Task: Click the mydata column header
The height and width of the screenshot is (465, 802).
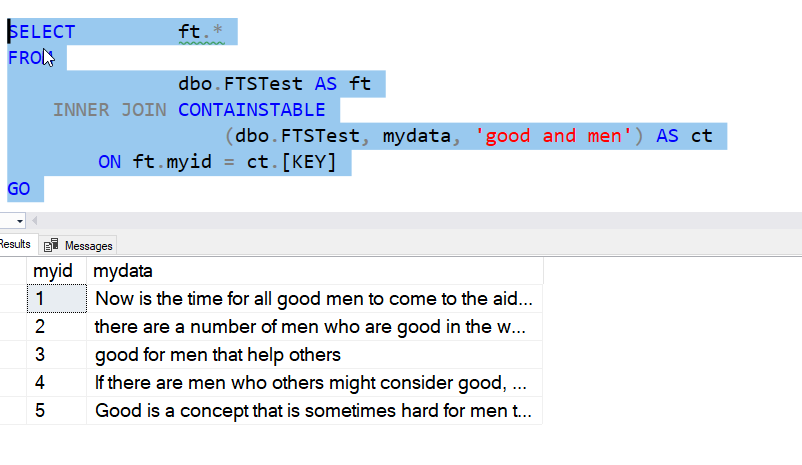Action: 314,271
